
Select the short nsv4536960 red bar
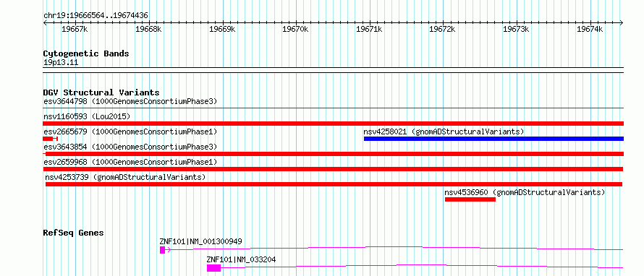(470, 199)
